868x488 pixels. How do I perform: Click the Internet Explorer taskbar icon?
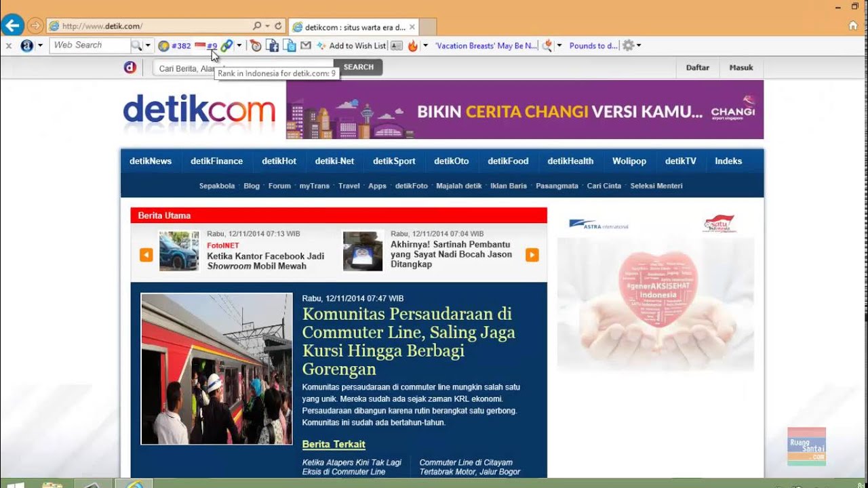[x=134, y=484]
